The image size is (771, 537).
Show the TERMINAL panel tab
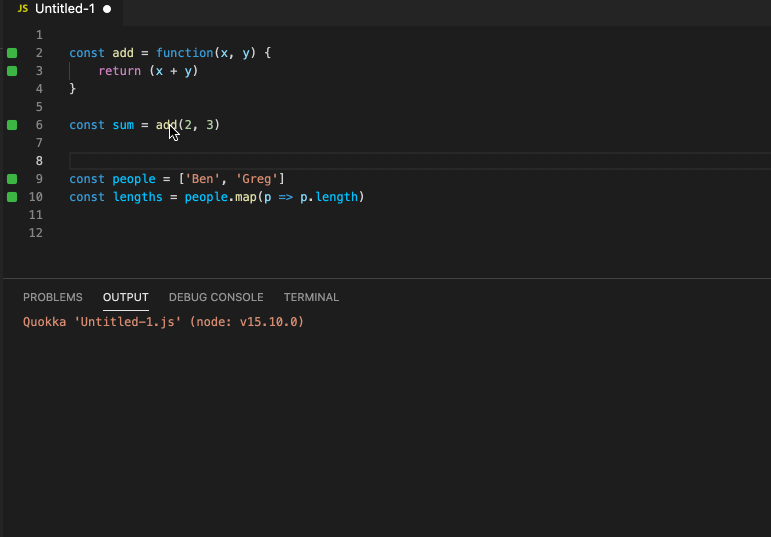click(x=311, y=297)
